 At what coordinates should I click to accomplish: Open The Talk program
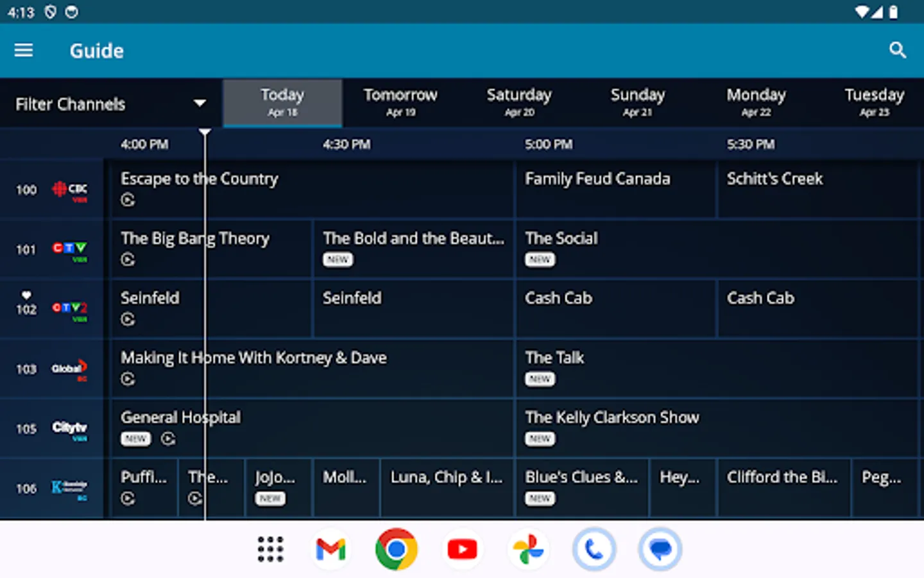point(717,368)
